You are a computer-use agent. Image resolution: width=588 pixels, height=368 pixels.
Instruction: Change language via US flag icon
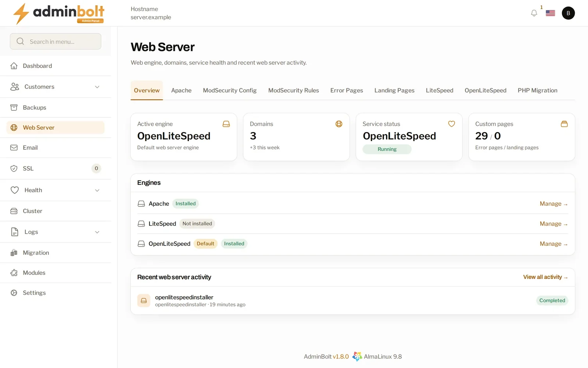tap(550, 13)
